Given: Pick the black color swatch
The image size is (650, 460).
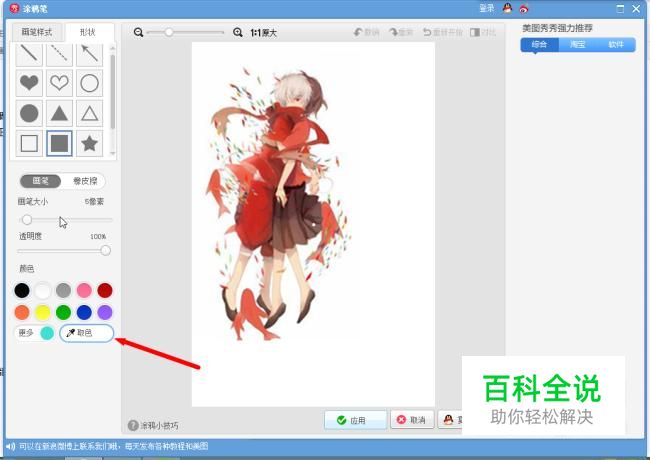Looking at the screenshot, I should [22, 291].
